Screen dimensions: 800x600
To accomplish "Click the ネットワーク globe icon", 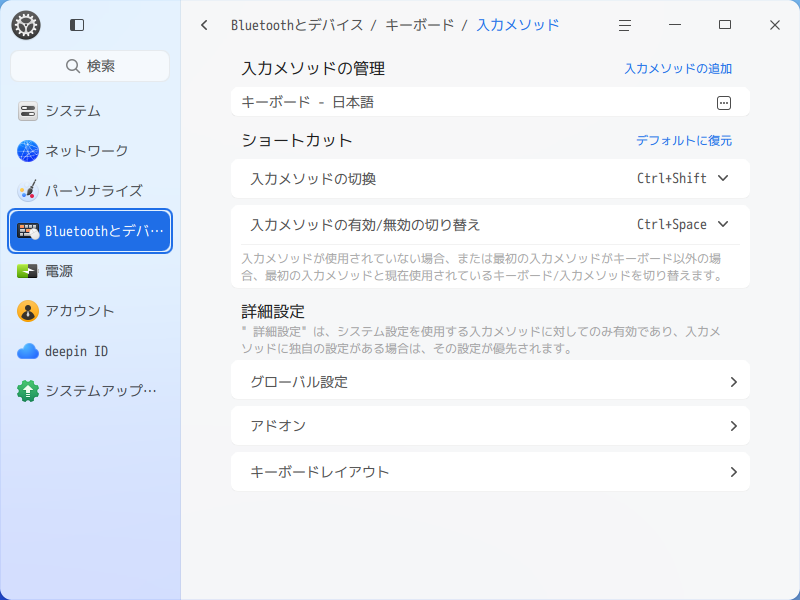I will pyautogui.click(x=28, y=151).
